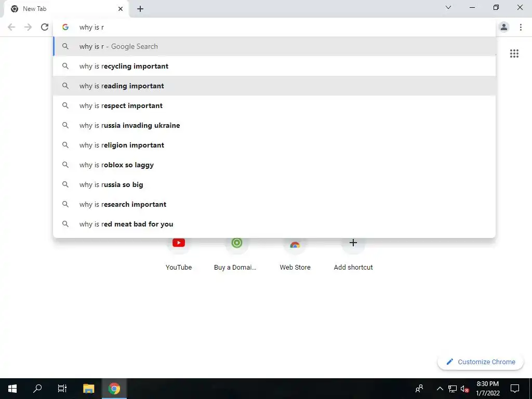Click the Chrome taskbar icon
Screen dimensions: 532x399
click(x=114, y=389)
